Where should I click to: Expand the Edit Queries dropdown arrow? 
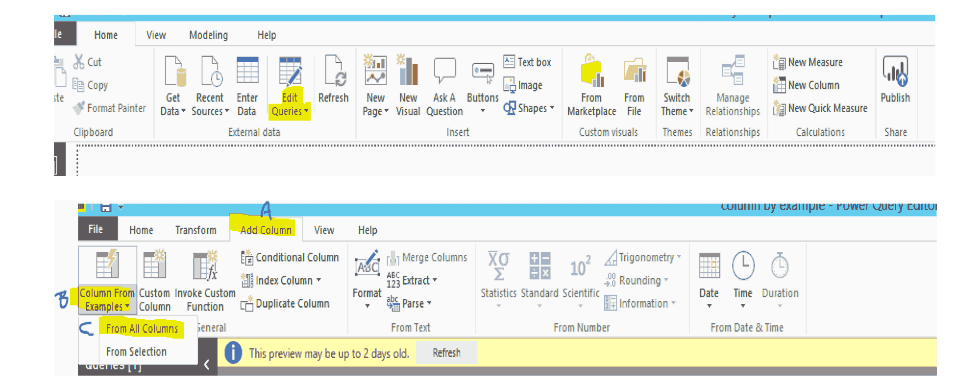pos(306,111)
